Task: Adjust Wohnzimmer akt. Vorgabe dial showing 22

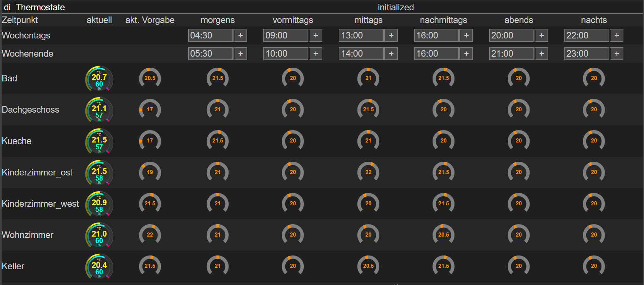Action: 150,235
